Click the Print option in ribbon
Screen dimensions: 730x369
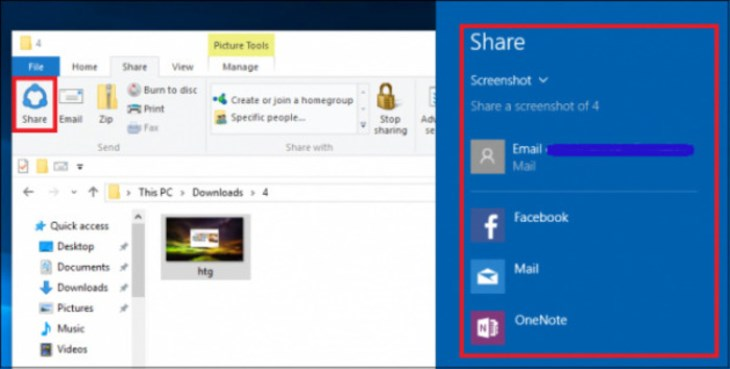[146, 109]
